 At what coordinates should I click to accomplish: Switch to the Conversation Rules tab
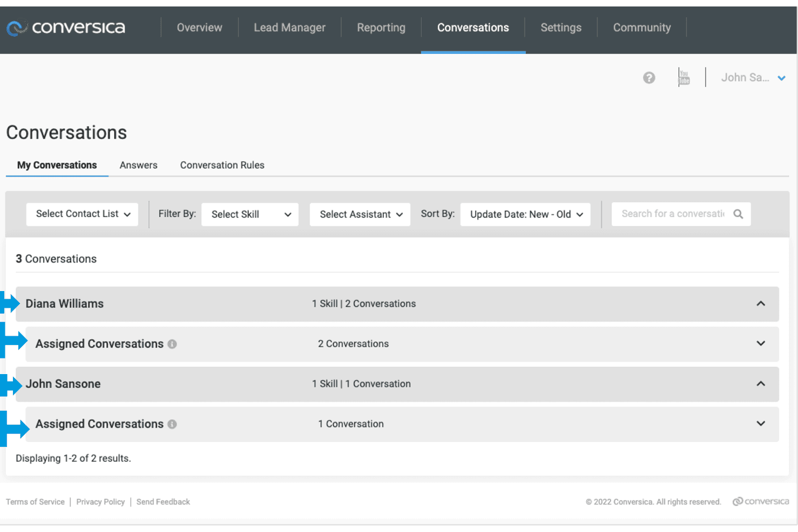point(222,165)
